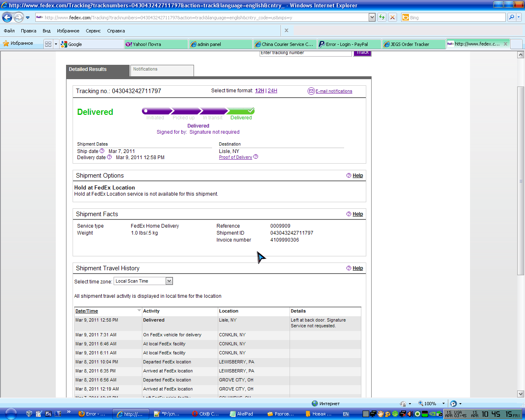Click the Shipment Facts help question icon
Image resolution: width=525 pixels, height=420 pixels.
349,214
